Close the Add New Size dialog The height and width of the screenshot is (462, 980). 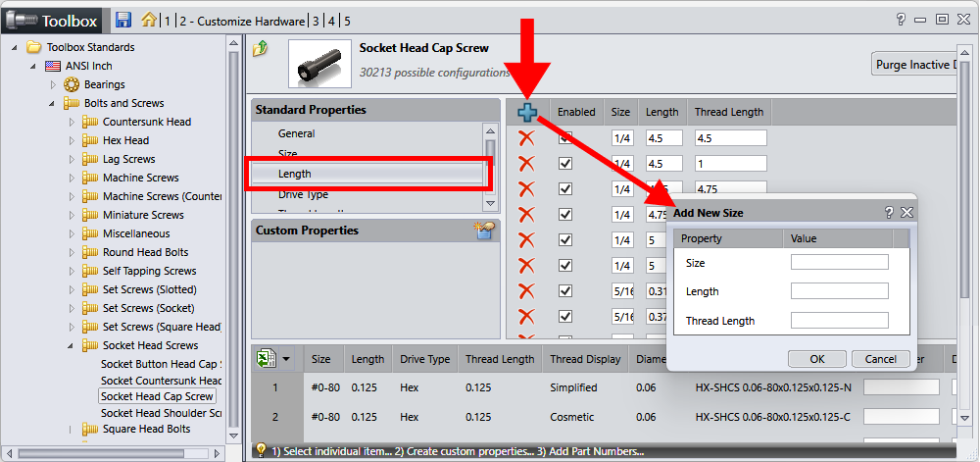[x=906, y=213]
